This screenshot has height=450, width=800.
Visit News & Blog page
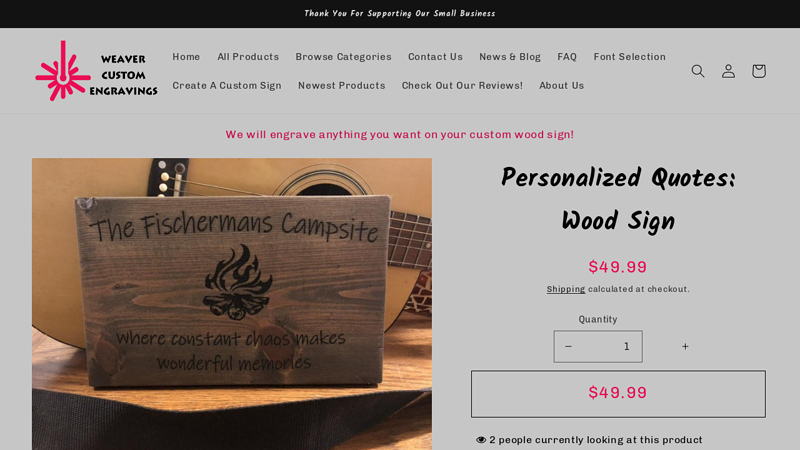click(x=510, y=57)
